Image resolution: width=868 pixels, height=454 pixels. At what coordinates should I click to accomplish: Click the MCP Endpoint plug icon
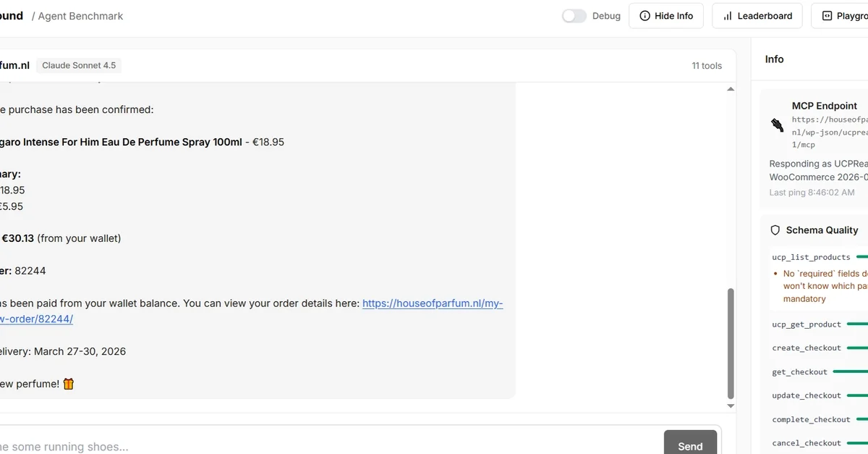point(777,125)
